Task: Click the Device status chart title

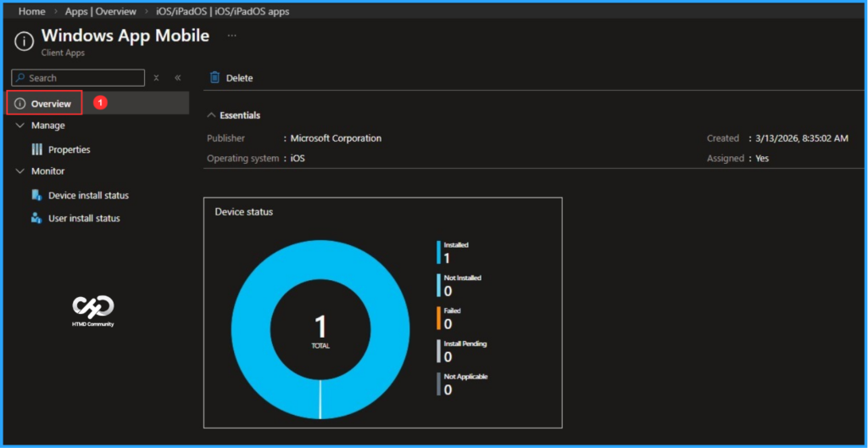Action: click(x=243, y=212)
